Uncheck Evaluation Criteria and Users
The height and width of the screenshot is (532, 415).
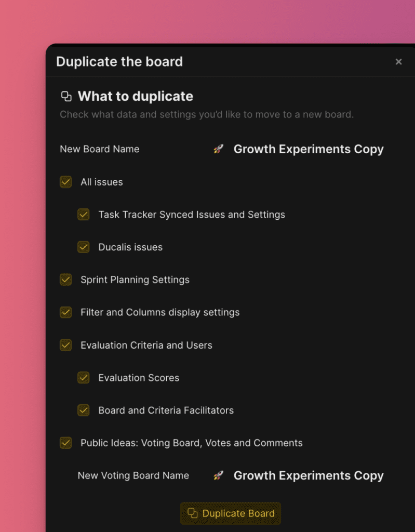[66, 345]
